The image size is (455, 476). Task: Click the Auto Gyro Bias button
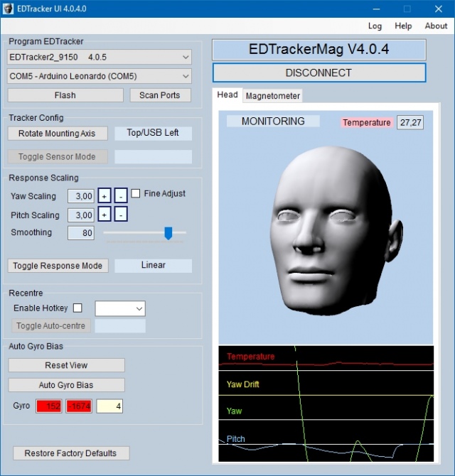pos(67,385)
